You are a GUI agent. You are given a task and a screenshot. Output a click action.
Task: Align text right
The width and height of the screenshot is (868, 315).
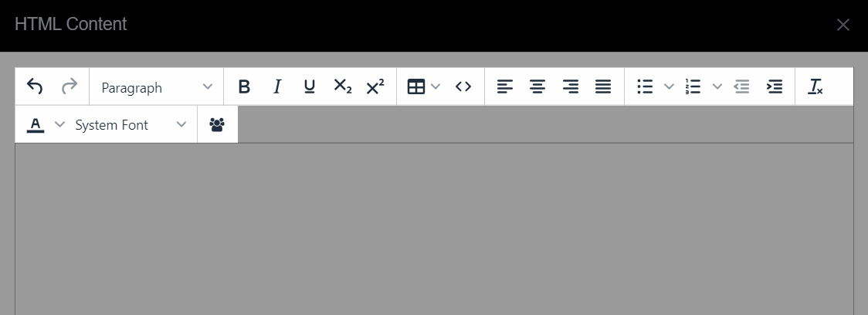pyautogui.click(x=571, y=87)
